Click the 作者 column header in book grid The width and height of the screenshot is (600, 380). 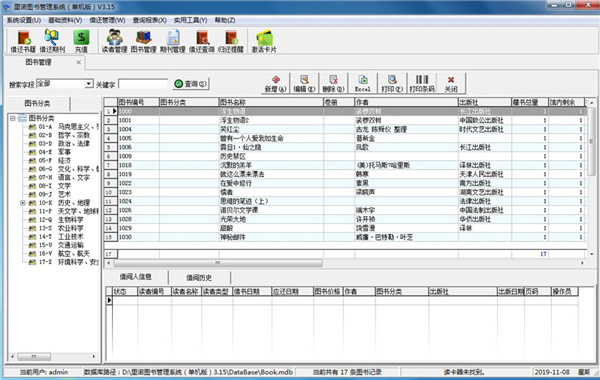[x=406, y=102]
